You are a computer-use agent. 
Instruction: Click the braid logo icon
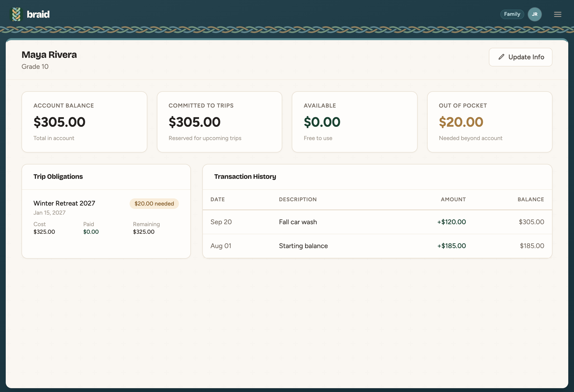point(16,14)
